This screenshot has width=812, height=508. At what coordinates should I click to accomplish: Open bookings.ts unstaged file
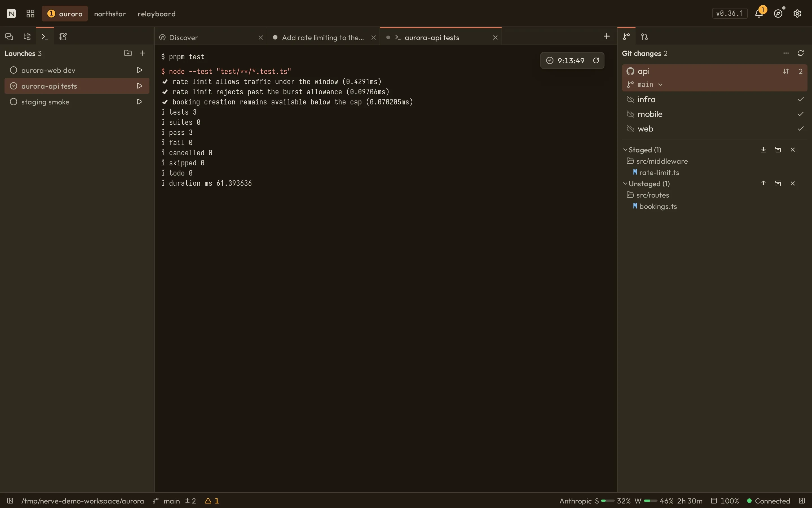[655, 206]
